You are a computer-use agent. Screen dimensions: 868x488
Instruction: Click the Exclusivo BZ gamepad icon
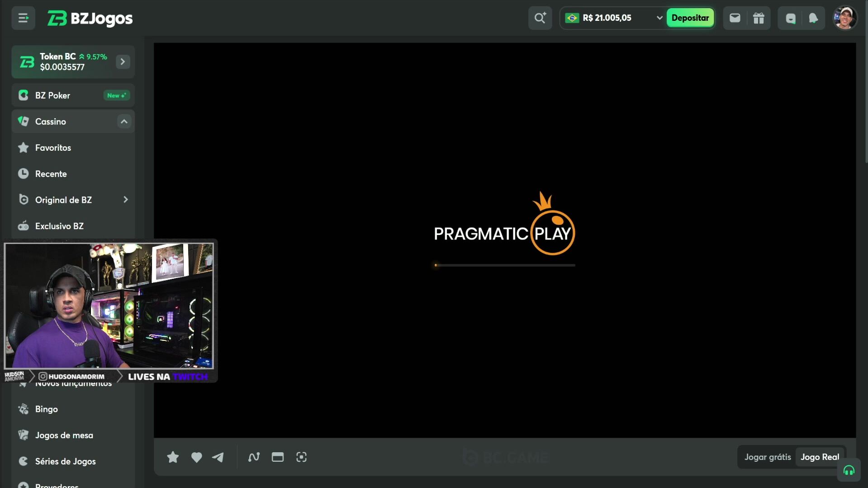click(x=24, y=226)
